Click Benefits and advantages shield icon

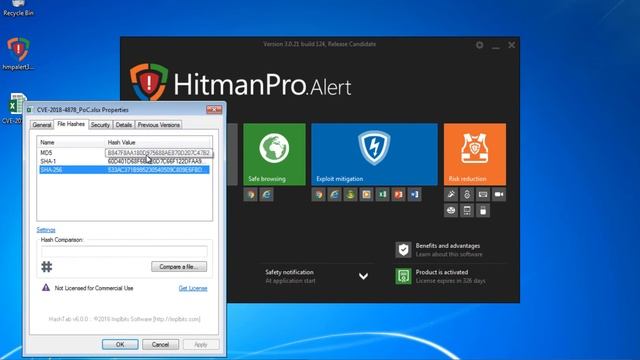point(403,250)
